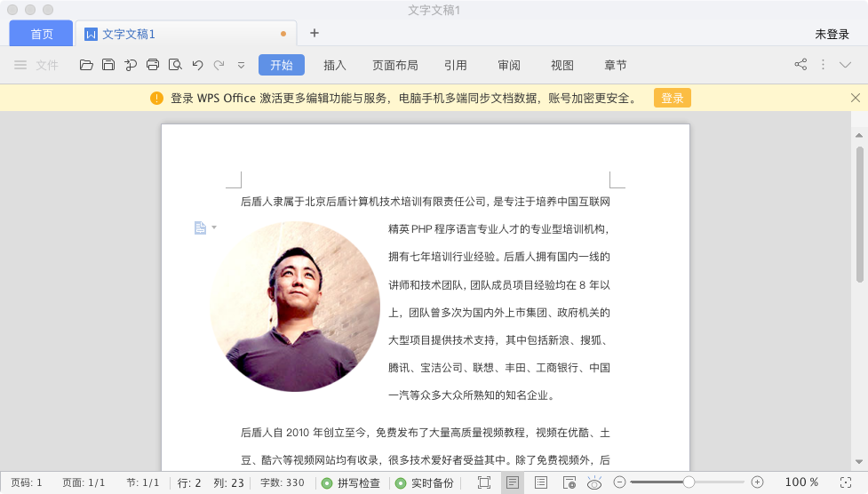
Task: Toggle eye protection mode
Action: [594, 482]
